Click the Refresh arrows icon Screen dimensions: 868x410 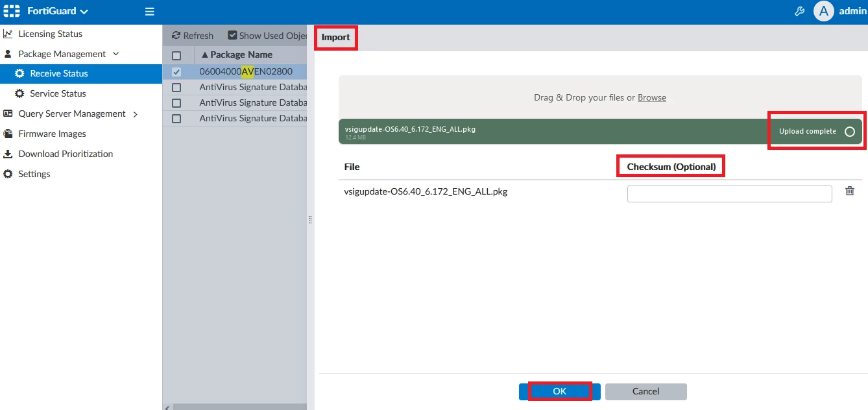175,36
